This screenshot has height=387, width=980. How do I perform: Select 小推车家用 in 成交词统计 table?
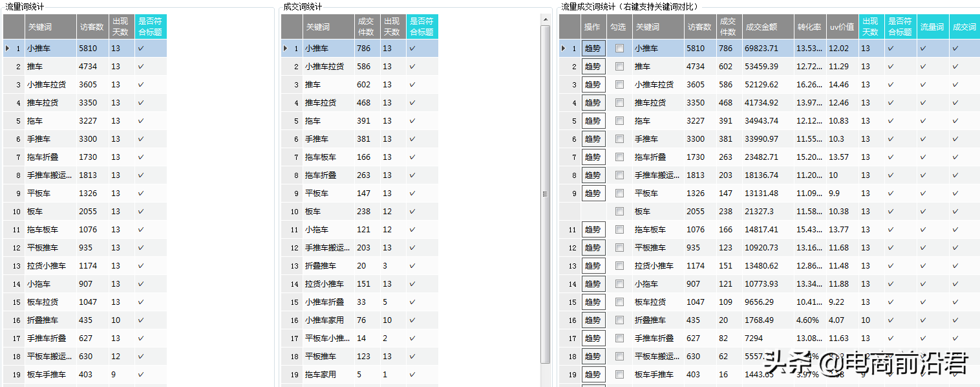click(x=328, y=320)
